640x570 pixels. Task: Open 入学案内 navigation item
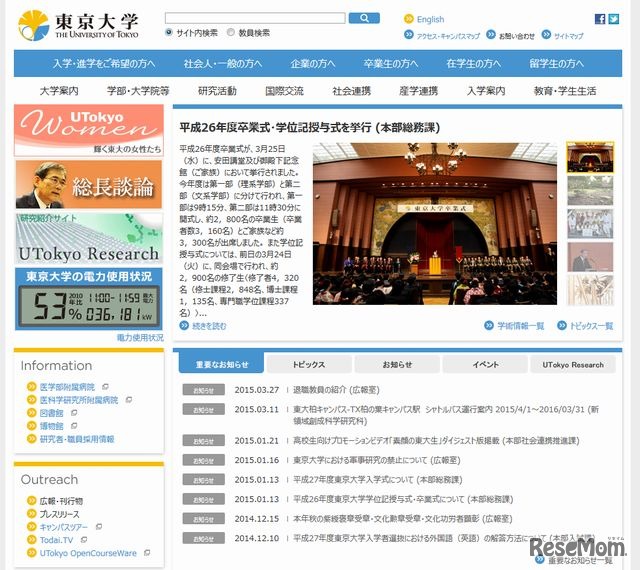[x=486, y=91]
